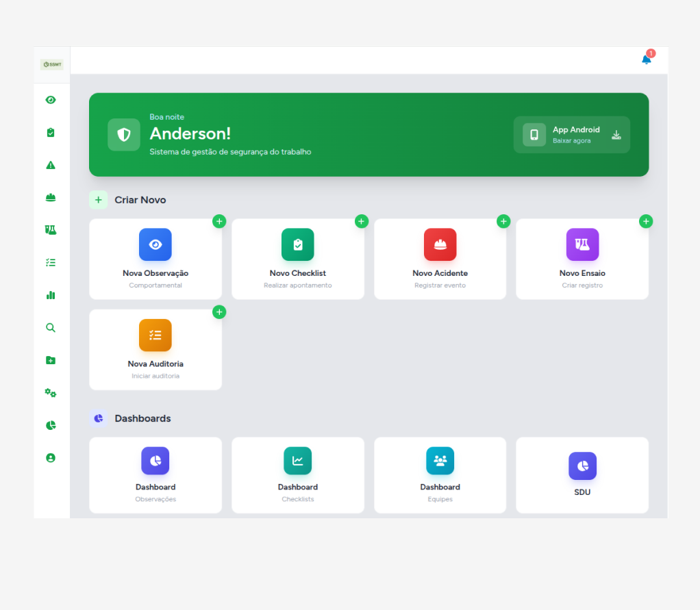
Task: Select the lab flask icon in the sidebar
Action: coord(51,230)
